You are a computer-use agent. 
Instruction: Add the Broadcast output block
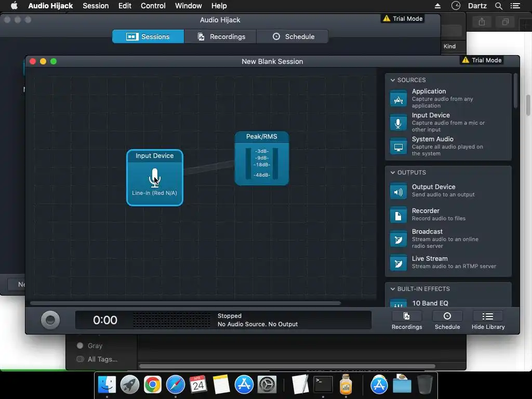click(448, 238)
